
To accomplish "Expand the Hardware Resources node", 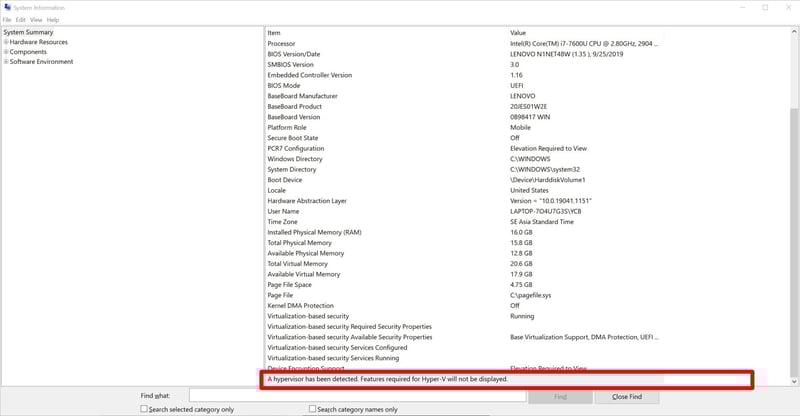I will [x=6, y=42].
